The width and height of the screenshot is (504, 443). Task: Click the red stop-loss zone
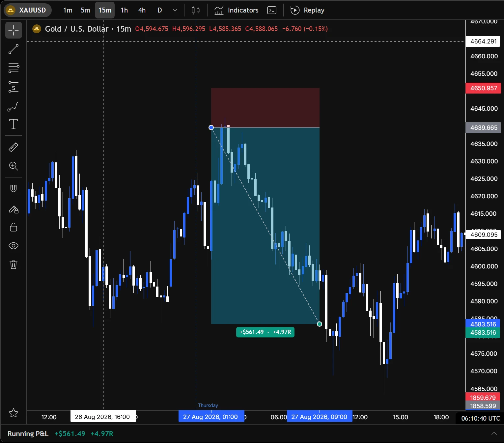pos(265,107)
